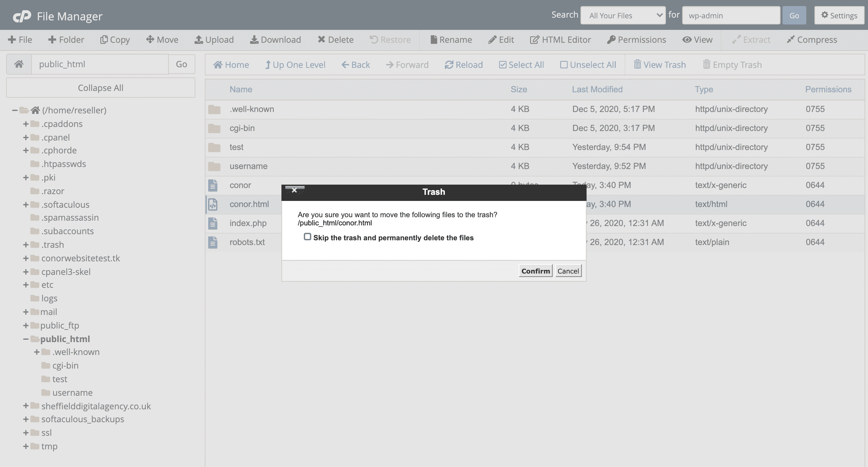
Task: Expand the .well-known subfolder in tree
Action: [37, 352]
